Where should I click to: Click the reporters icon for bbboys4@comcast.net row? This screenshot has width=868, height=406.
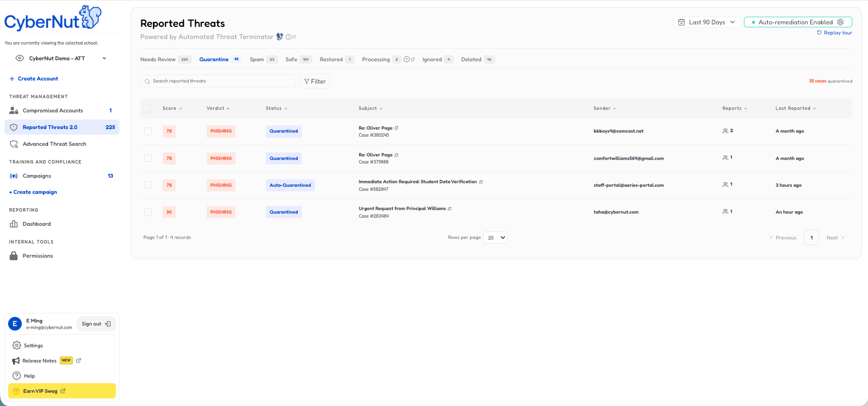[725, 131]
